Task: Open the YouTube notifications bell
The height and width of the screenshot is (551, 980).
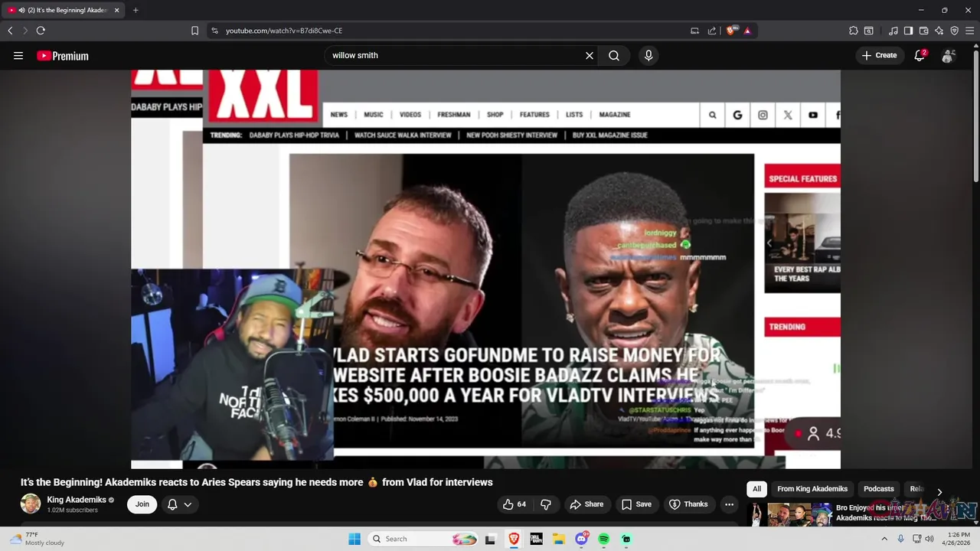Action: point(920,55)
